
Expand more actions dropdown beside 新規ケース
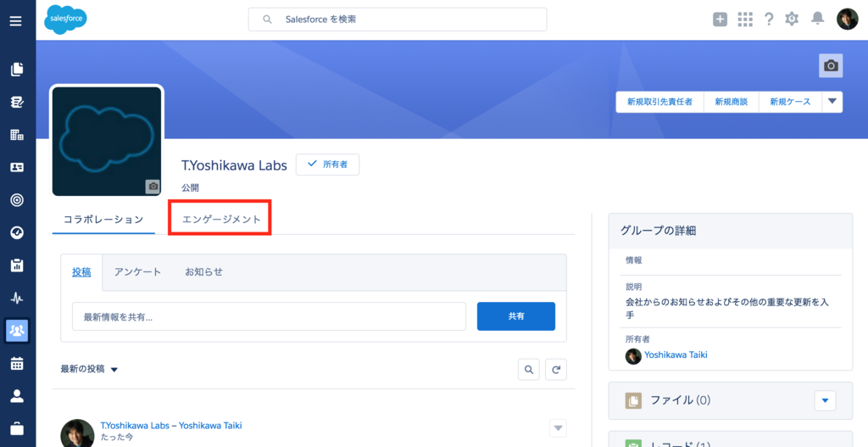tap(832, 102)
